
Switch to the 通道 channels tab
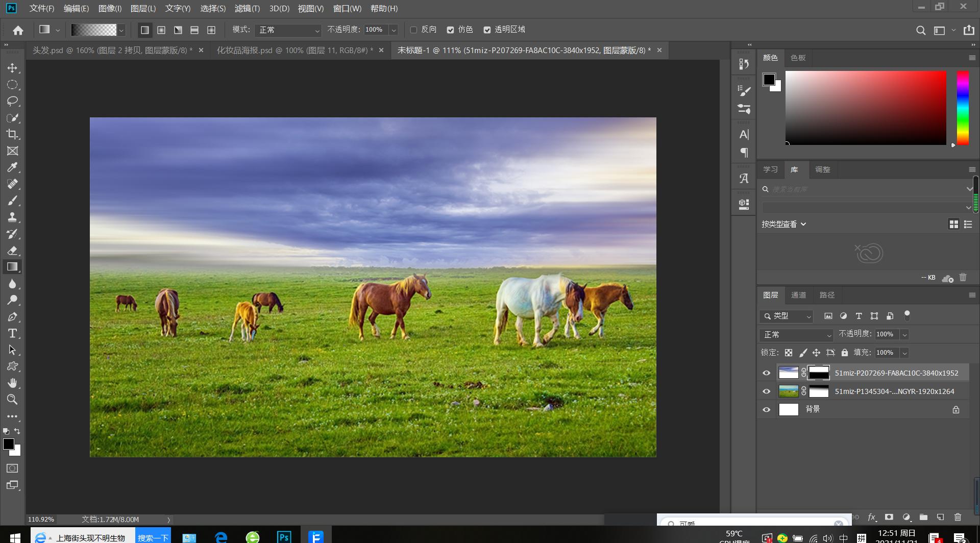click(798, 295)
